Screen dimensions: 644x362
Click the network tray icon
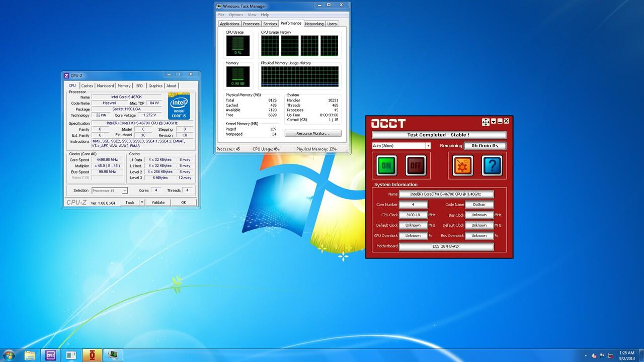coord(610,356)
